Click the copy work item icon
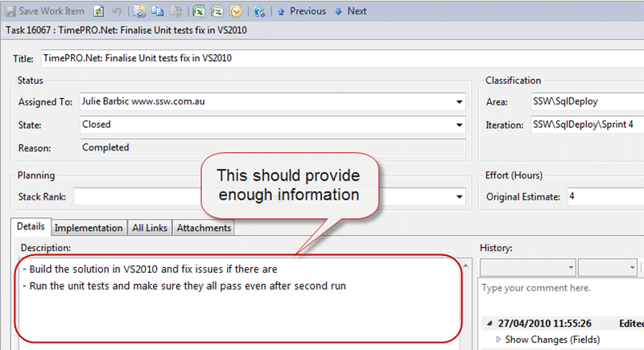644x350 pixels. coord(158,11)
